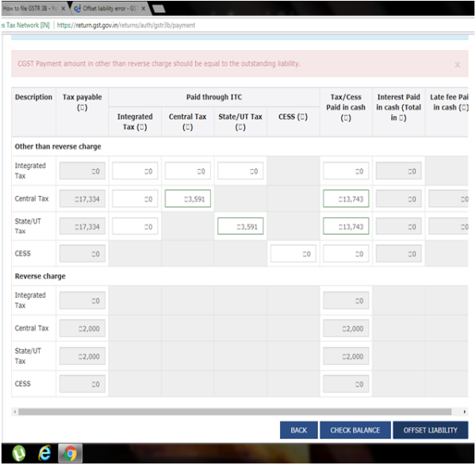Switch to 'Offset liability error' tab
Image resolution: width=476 pixels, height=465 pixels.
pos(107,8)
